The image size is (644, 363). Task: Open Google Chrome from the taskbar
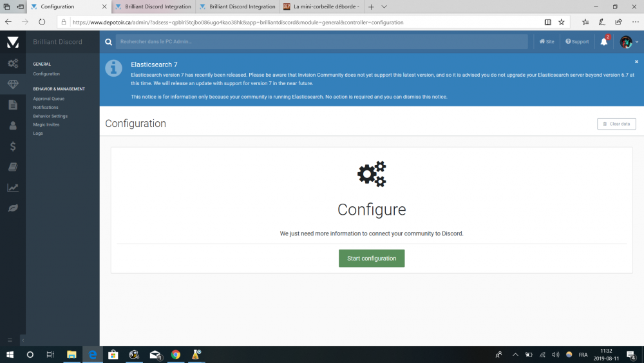176,355
